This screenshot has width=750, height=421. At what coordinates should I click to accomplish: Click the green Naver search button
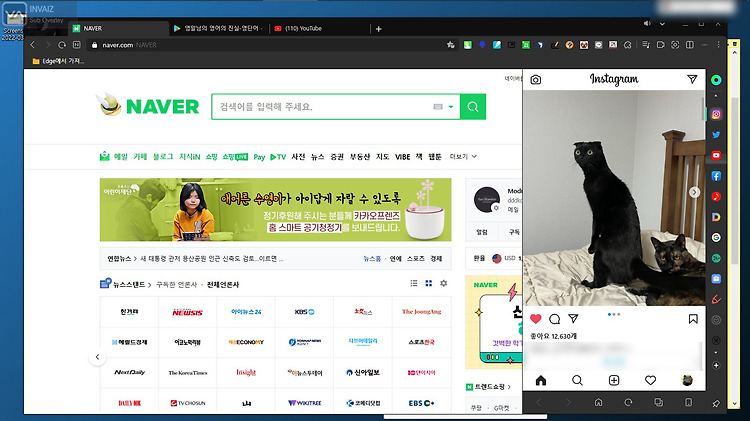[473, 107]
